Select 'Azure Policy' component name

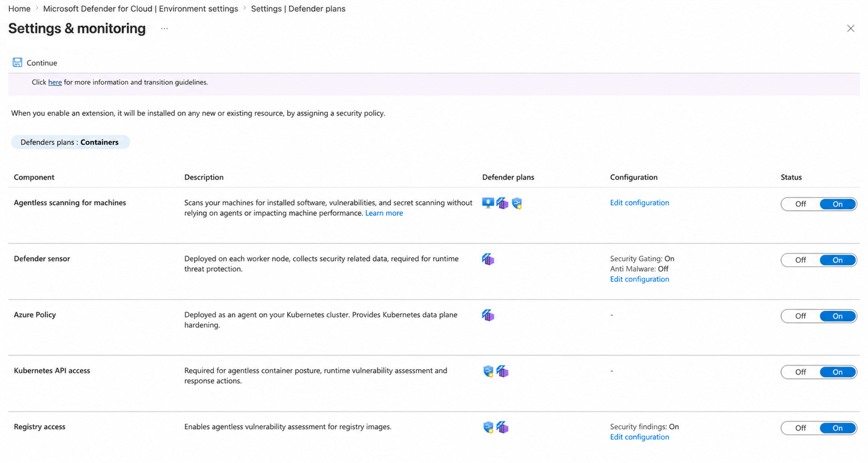point(34,315)
